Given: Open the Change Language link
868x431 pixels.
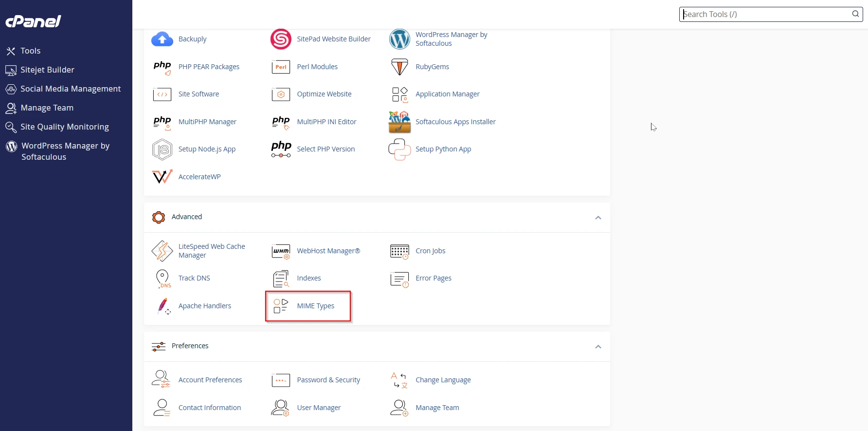Looking at the screenshot, I should pyautogui.click(x=443, y=380).
